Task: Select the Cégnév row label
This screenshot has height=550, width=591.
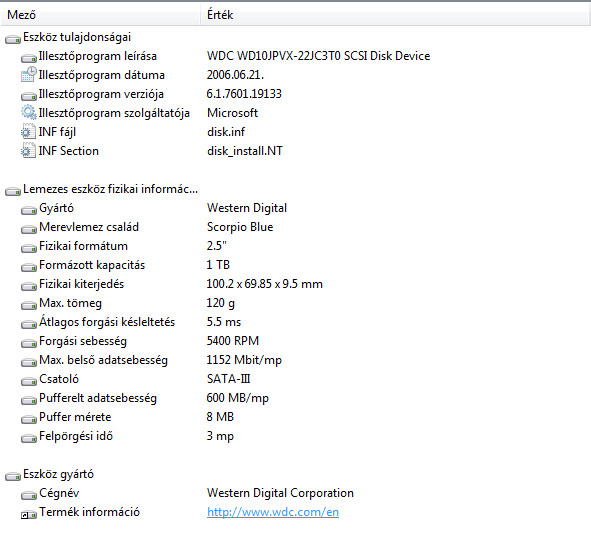Action: 59,493
